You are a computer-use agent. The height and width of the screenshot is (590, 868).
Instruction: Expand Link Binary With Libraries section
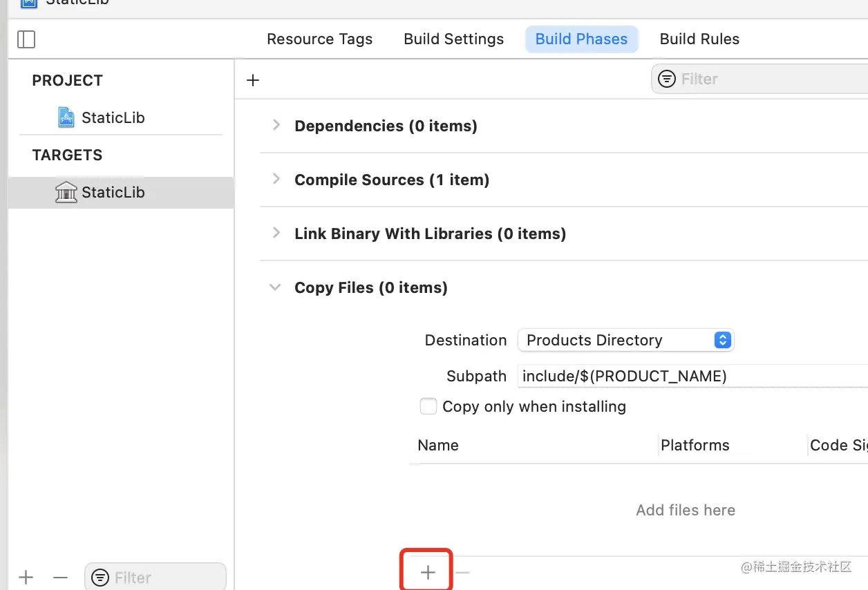click(276, 233)
